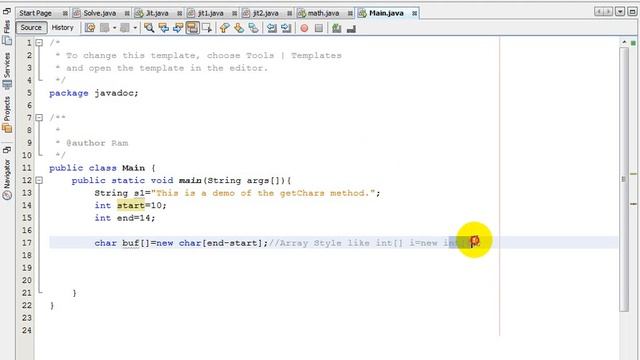
Task: Open the Files side panel
Action: [7, 32]
